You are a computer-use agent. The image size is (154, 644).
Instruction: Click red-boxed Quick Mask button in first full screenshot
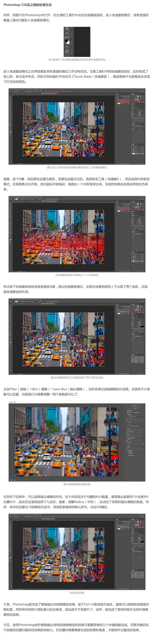[x=10, y=134]
